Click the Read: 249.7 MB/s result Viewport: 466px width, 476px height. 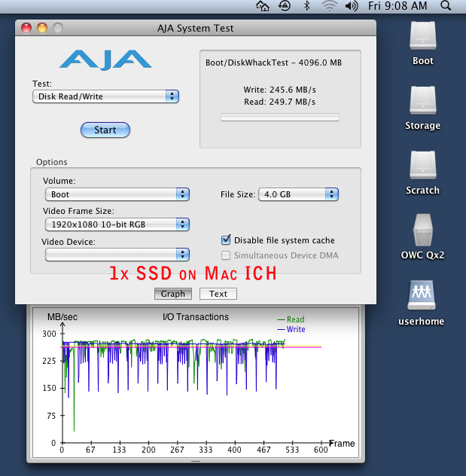click(279, 102)
